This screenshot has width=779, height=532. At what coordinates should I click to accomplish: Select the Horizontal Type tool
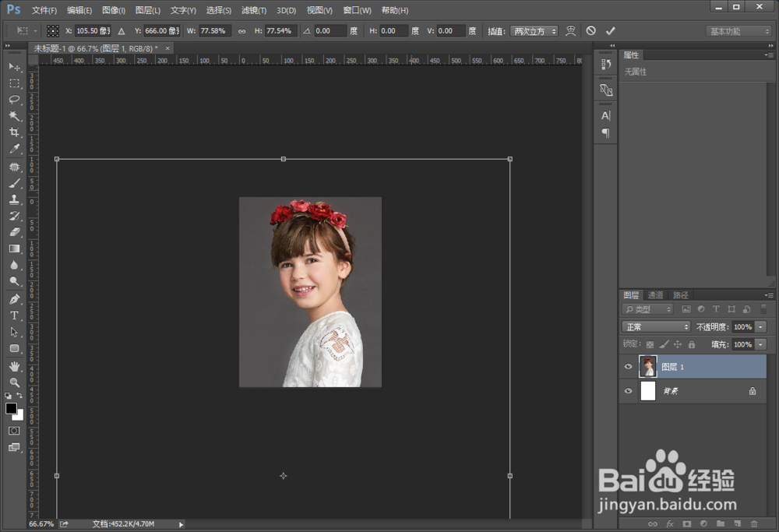pos(14,315)
